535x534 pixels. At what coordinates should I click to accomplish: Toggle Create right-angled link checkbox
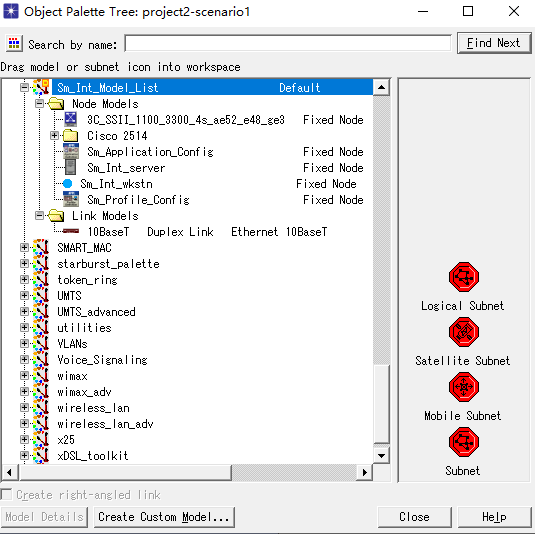pos(6,494)
